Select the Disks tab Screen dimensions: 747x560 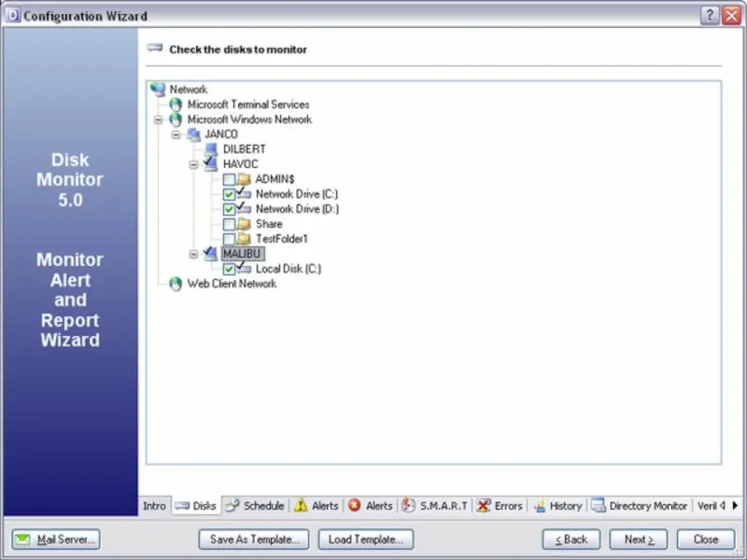[x=196, y=505]
